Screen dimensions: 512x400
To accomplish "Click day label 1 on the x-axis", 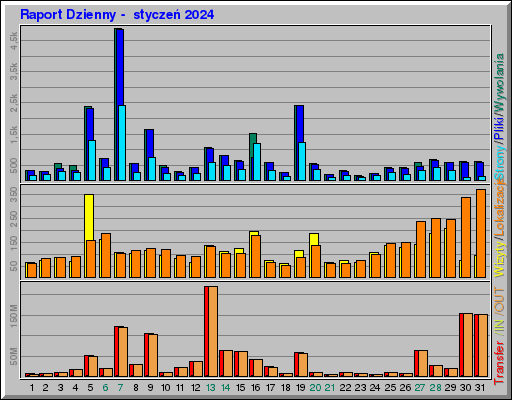I will pos(32,388).
